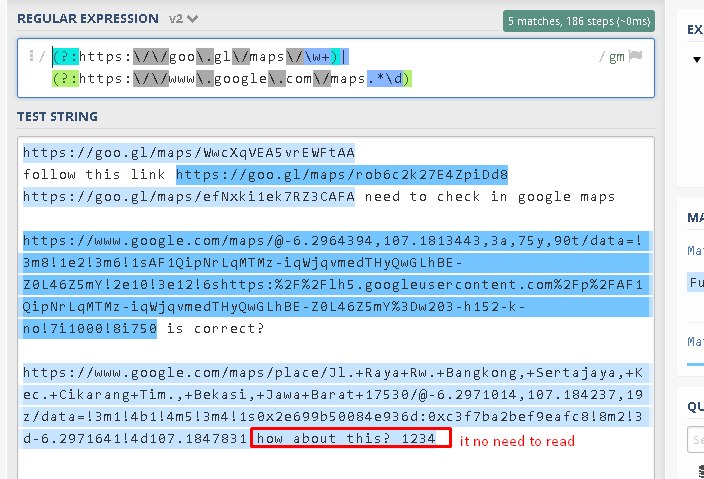The height and width of the screenshot is (479, 704).
Task: Click the line containing lh5.googleusercontent.com
Action: point(333,285)
